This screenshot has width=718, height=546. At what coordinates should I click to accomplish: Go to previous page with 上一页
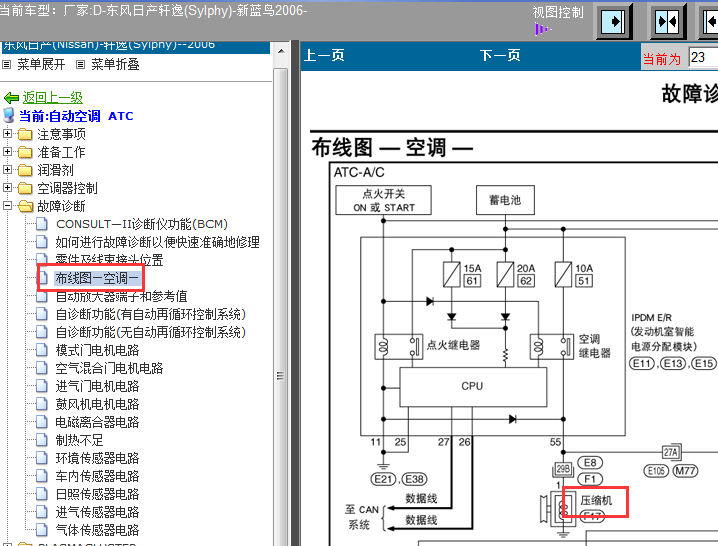324,55
